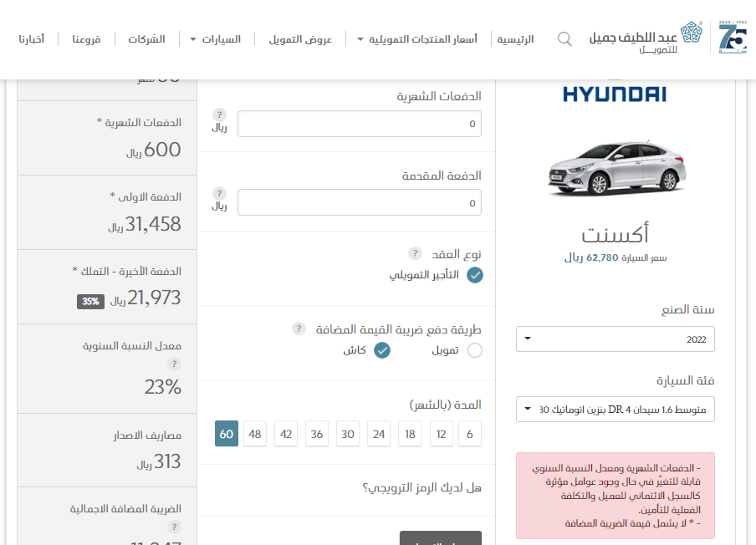Click the search magnifier icon

pos(564,39)
